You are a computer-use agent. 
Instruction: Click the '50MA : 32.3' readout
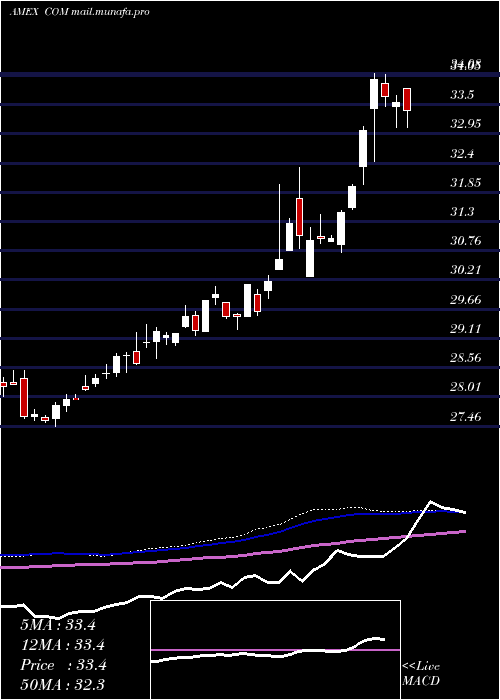pos(62,684)
